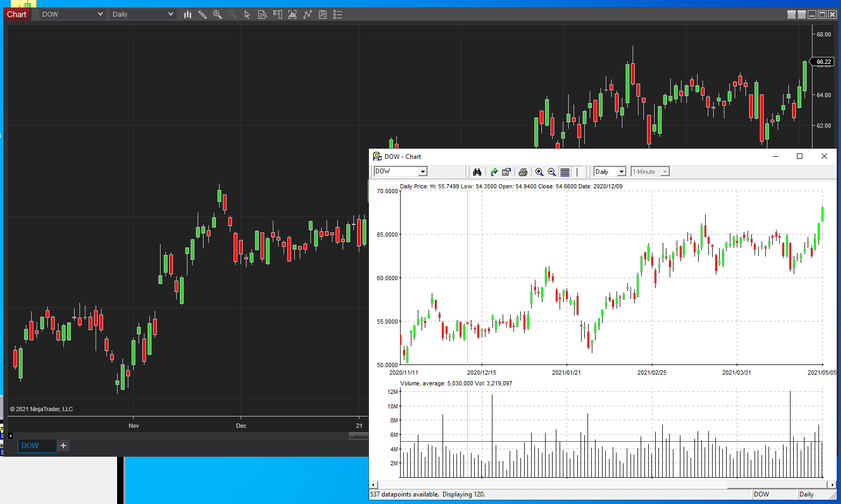Click the first grey window-link button in NinjaTrader
Viewport: 841px width, 504px height.
coord(792,14)
